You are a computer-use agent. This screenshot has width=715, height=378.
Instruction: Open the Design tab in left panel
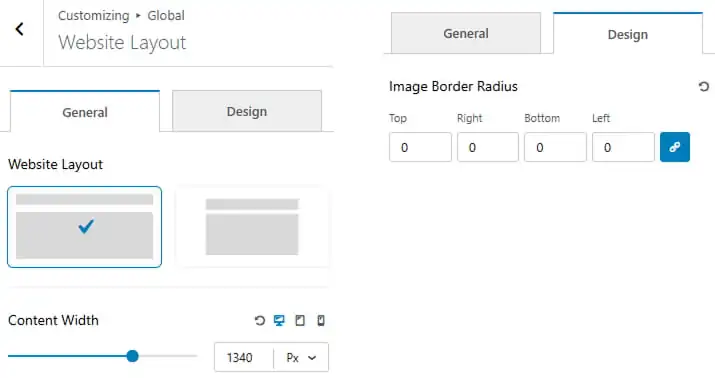(x=247, y=111)
